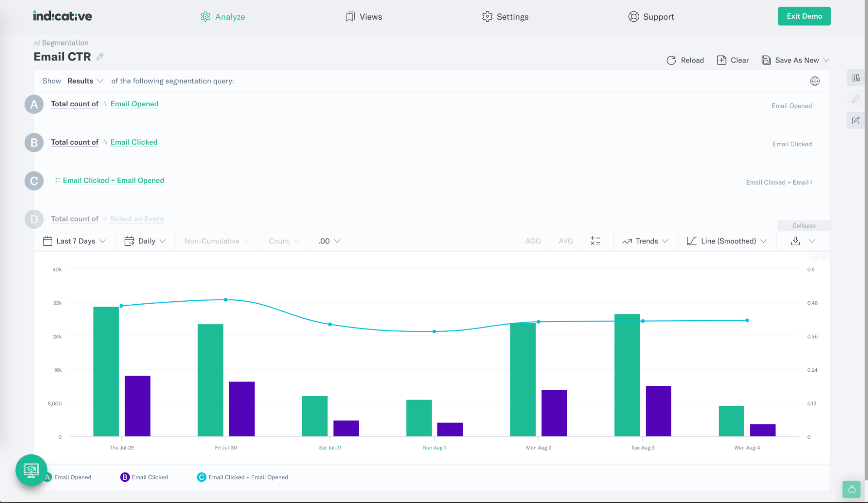Open the demo tutorial floating icon
868x503 pixels.
tap(31, 470)
